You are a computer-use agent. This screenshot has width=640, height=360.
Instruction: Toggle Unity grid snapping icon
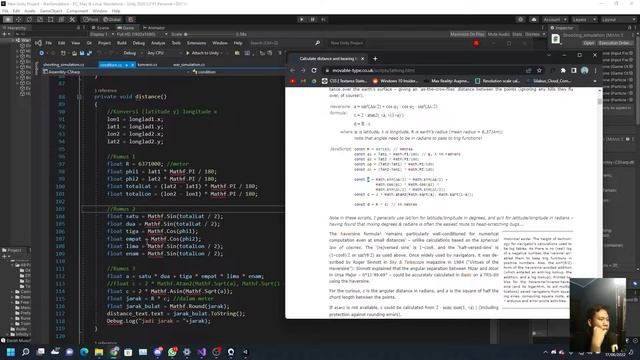[x=131, y=19]
